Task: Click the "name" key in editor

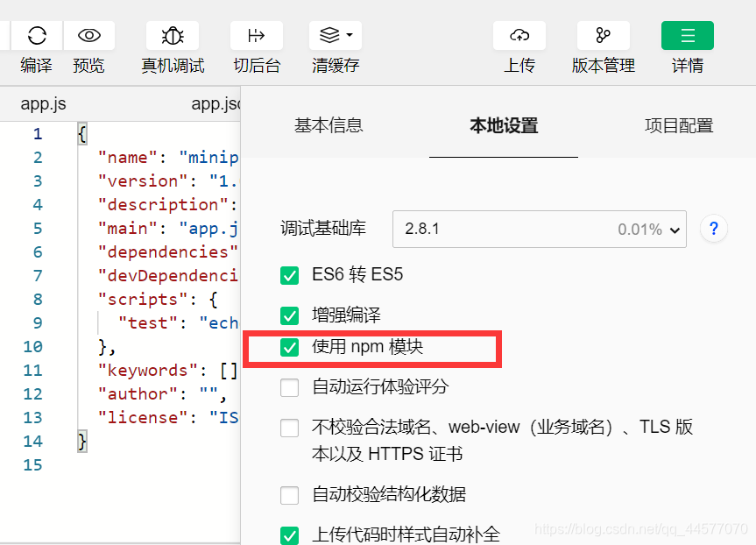Action: point(128,157)
